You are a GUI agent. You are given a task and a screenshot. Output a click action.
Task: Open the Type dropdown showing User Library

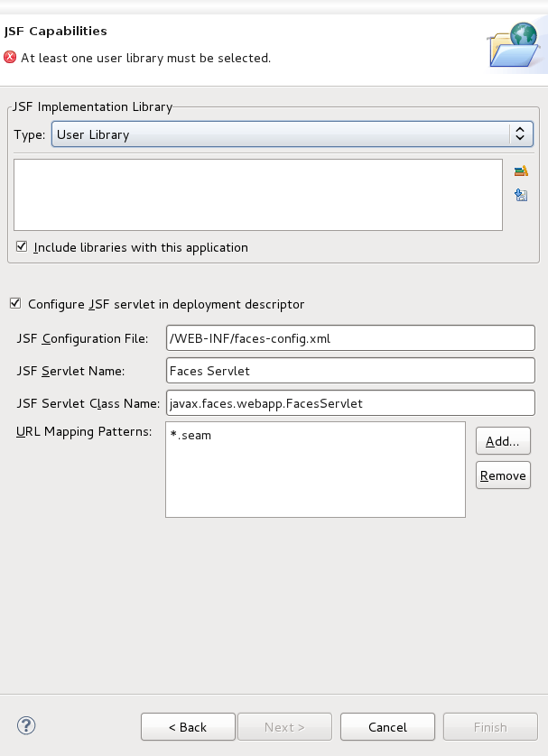(292, 134)
